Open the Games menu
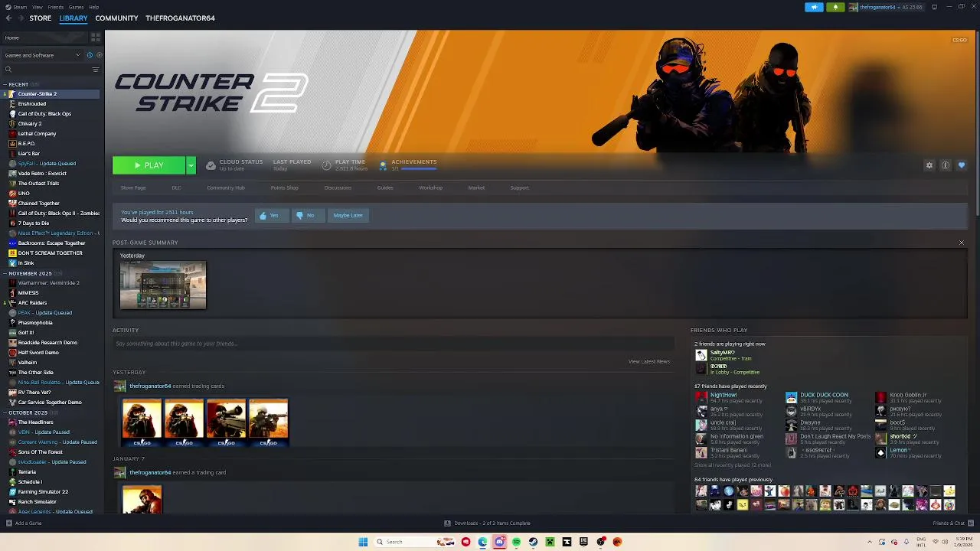Screen dimensions: 980x551 click(77, 7)
